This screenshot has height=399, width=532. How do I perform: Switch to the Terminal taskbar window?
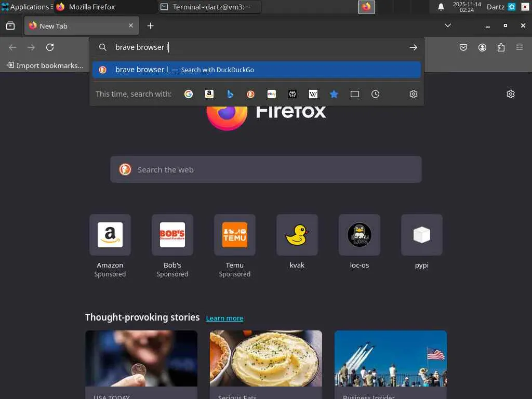[x=210, y=7]
